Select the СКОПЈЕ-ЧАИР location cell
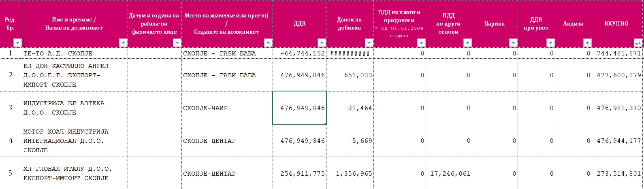644x189 pixels. pyautogui.click(x=227, y=108)
